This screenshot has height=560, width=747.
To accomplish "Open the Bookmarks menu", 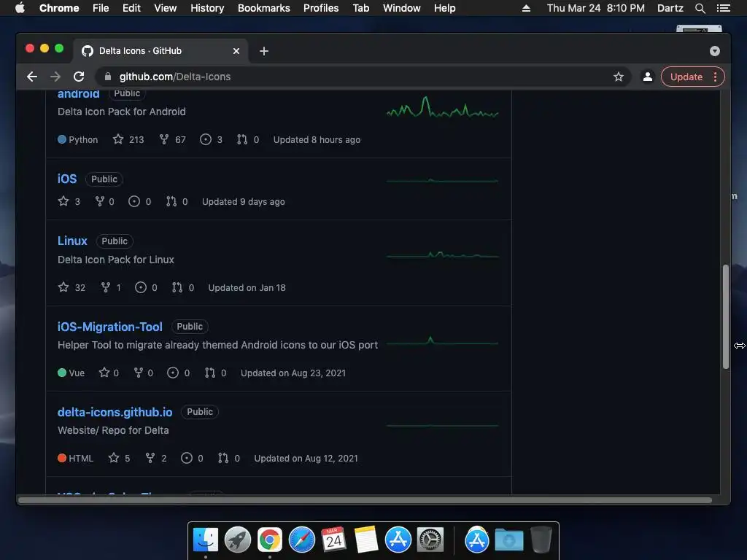I will tap(264, 8).
